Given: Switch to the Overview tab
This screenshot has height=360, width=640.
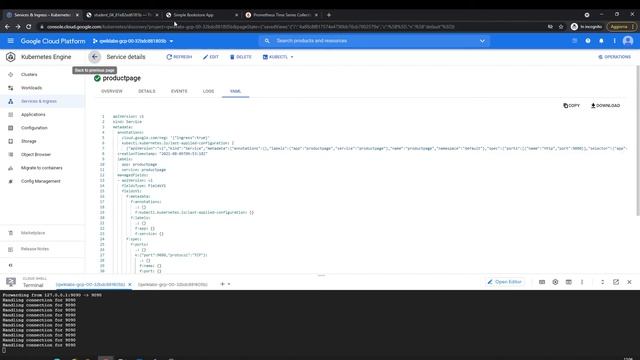Looking at the screenshot, I should [112, 91].
